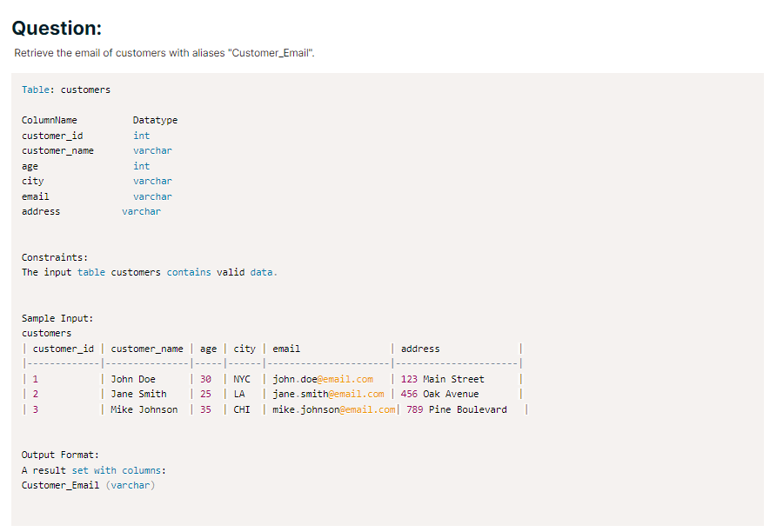The width and height of the screenshot is (770, 532).
Task: Select the address column header
Action: coord(419,348)
